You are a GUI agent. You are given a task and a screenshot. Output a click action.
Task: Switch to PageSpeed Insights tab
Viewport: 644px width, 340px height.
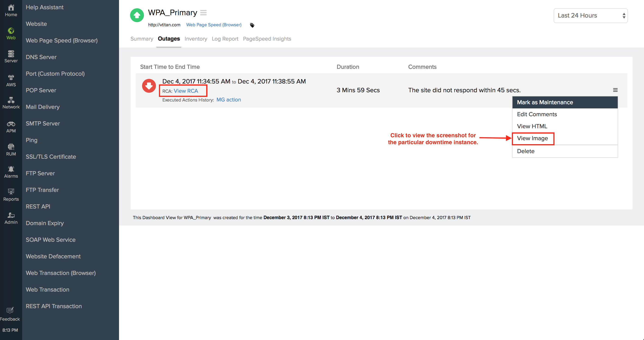(267, 39)
